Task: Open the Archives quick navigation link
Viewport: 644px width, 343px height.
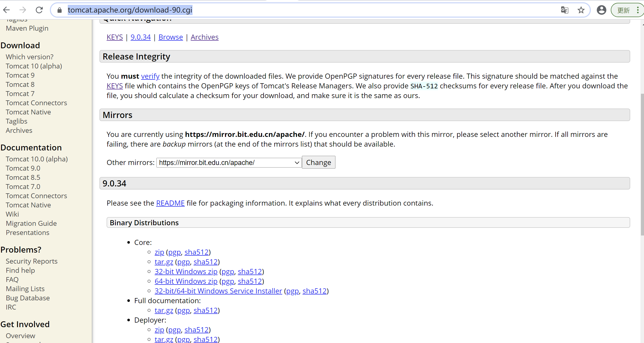Action: click(205, 37)
